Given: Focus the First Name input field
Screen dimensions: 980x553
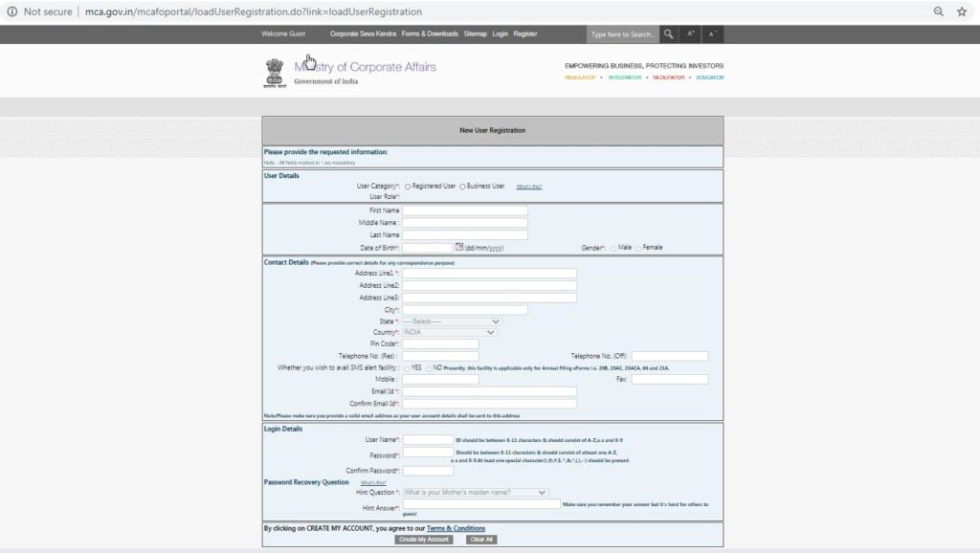Looking at the screenshot, I should pos(465,210).
